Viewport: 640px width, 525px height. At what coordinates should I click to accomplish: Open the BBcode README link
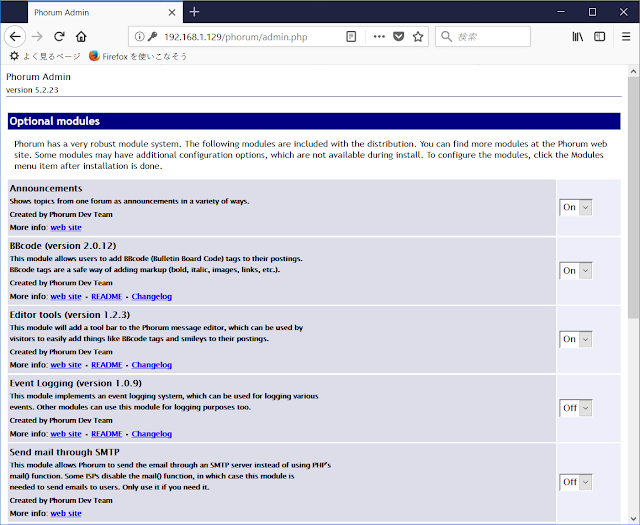pyautogui.click(x=107, y=296)
